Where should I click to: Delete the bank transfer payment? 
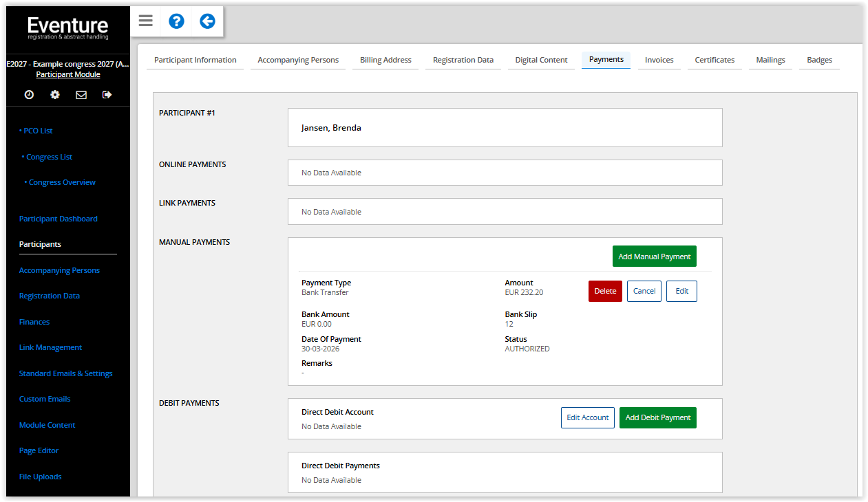click(x=605, y=291)
